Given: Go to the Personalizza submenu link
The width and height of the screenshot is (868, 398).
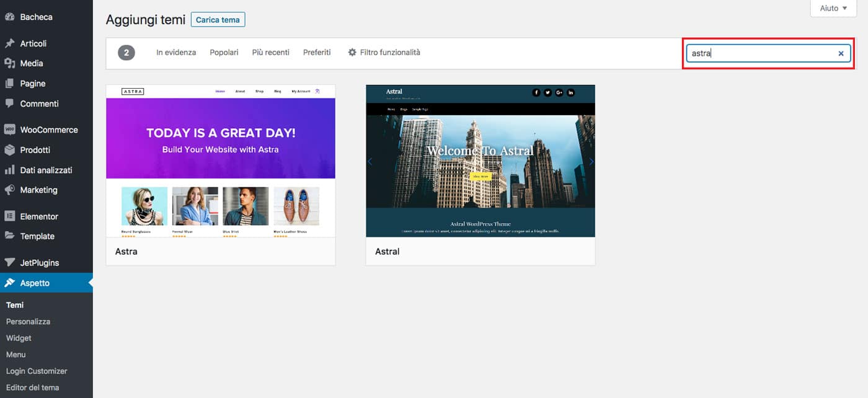Looking at the screenshot, I should 28,322.
